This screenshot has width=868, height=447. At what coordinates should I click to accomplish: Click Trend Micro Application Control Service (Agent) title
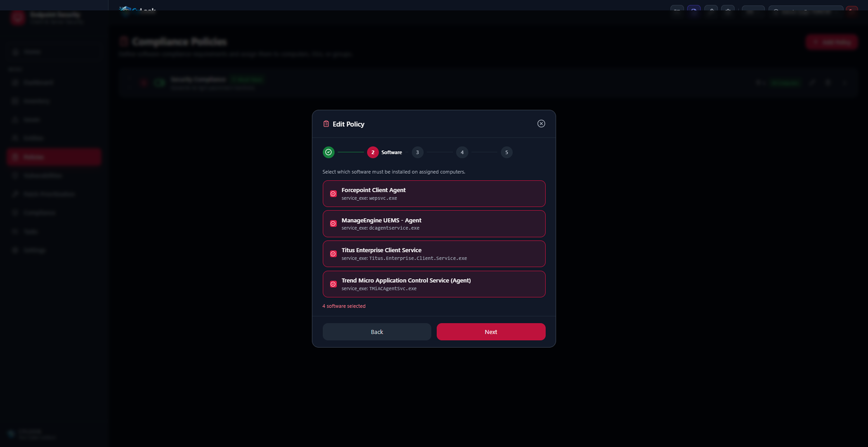[x=406, y=280]
